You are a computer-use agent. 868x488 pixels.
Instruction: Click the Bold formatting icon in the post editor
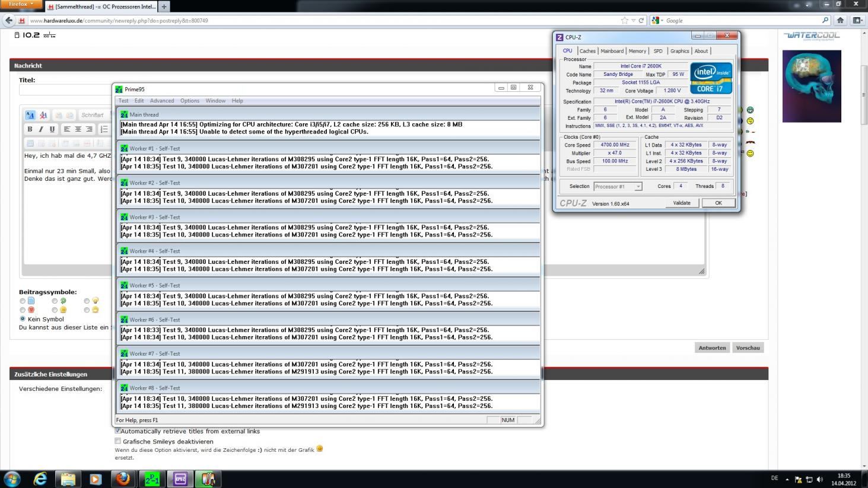30,129
